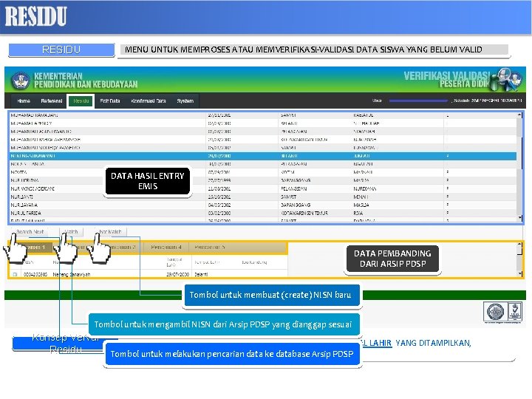
Task: Click the NISN value 0004203606
Action: [x=35, y=274]
